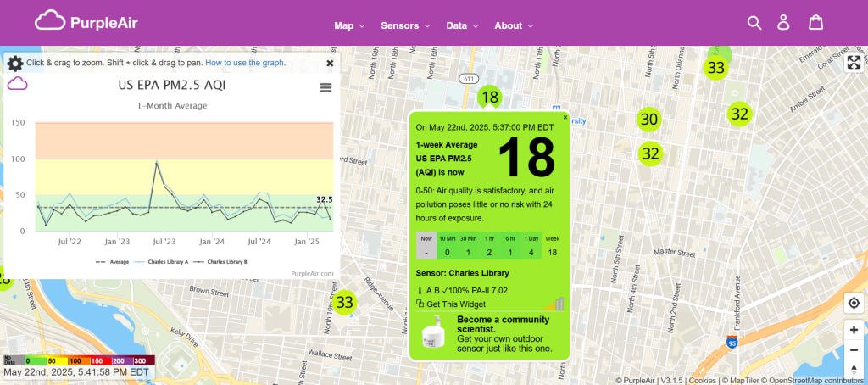
Task: Click the PurpleAir cloud logo
Action: tap(86, 21)
